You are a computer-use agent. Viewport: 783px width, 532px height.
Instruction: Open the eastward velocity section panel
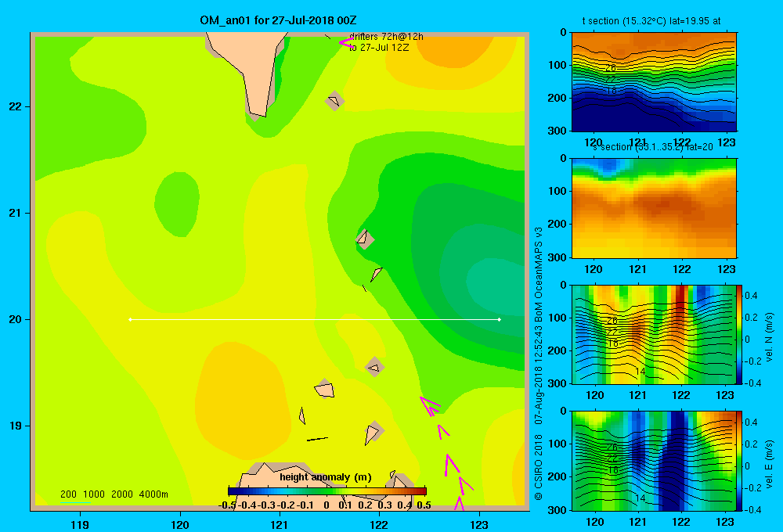pyautogui.click(x=654, y=461)
